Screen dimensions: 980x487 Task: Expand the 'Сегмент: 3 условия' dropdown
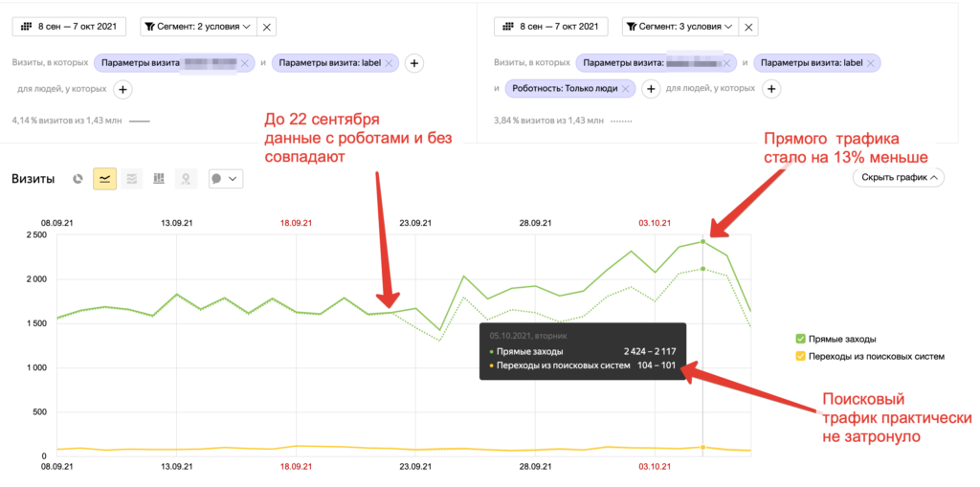coord(680,27)
